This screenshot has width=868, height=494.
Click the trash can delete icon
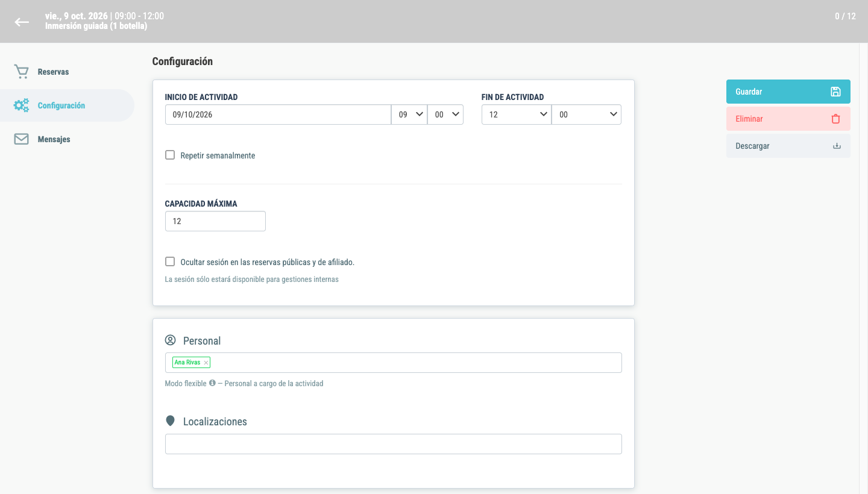835,119
